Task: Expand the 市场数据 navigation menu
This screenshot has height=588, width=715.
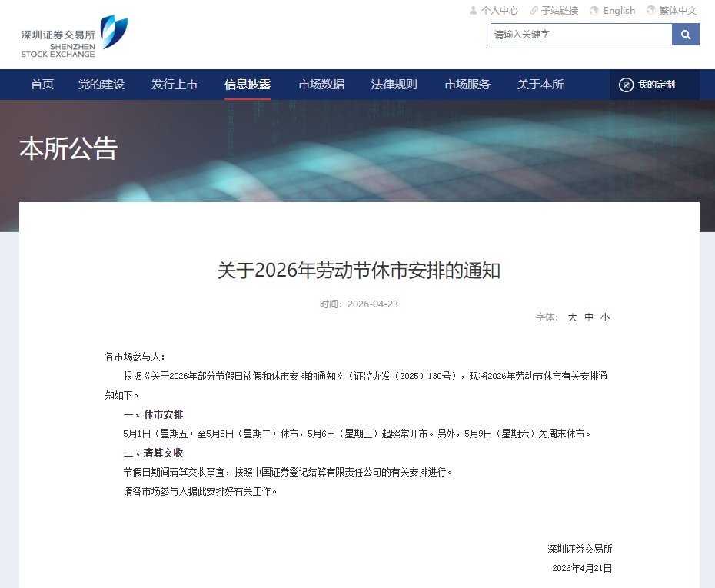Action: click(321, 85)
